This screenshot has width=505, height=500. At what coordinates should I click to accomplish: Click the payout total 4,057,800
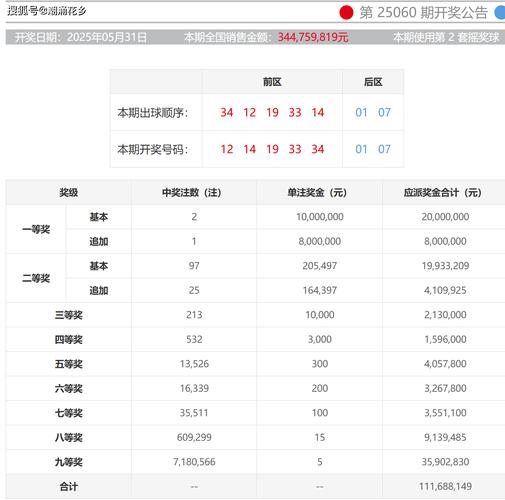click(445, 364)
